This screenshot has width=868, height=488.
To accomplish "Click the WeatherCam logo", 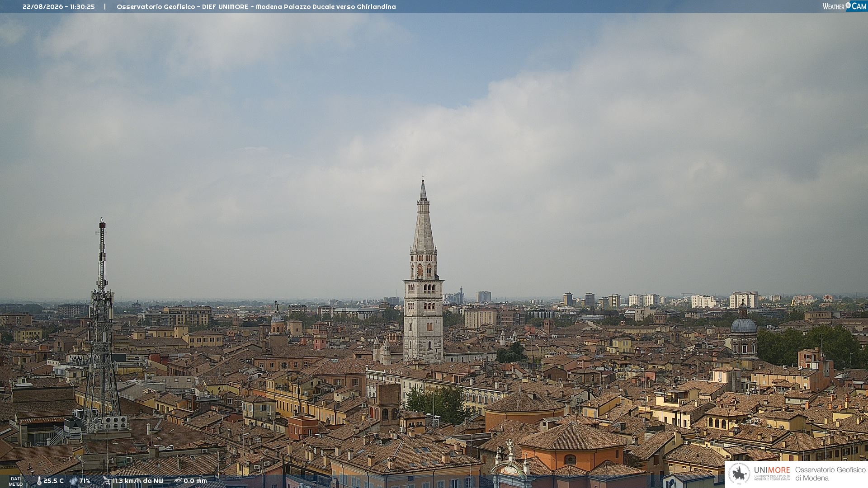I will coord(844,6).
